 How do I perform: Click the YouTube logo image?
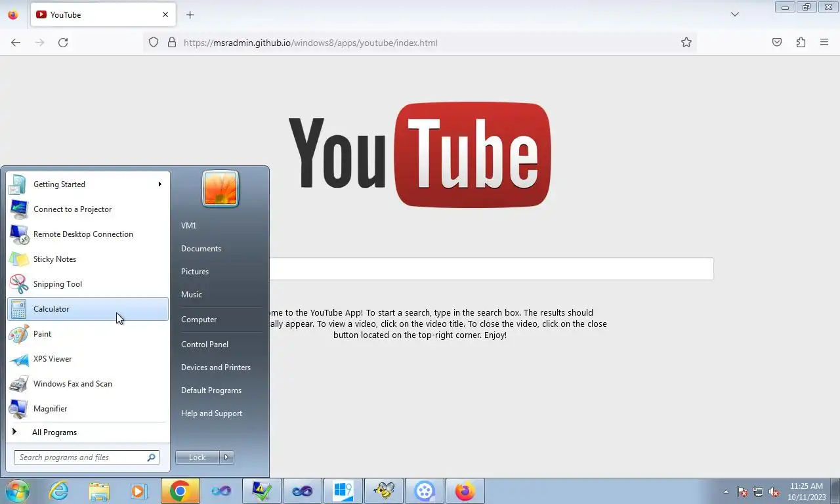tap(420, 155)
